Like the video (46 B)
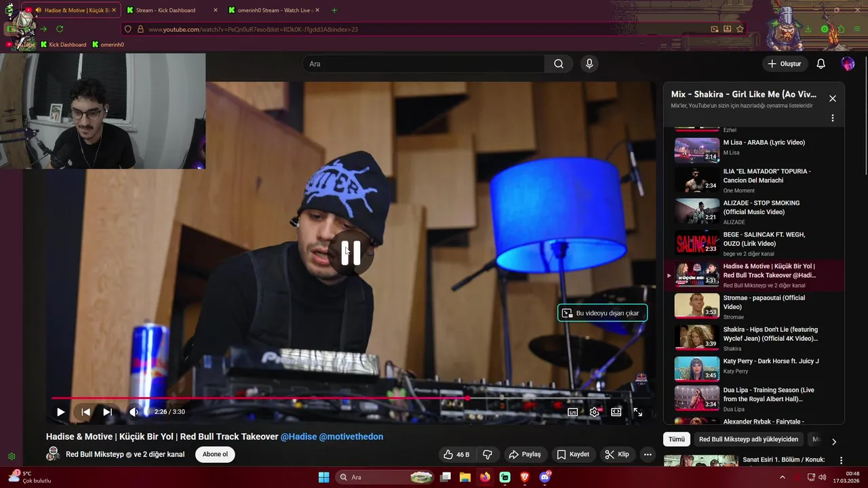 [456, 454]
